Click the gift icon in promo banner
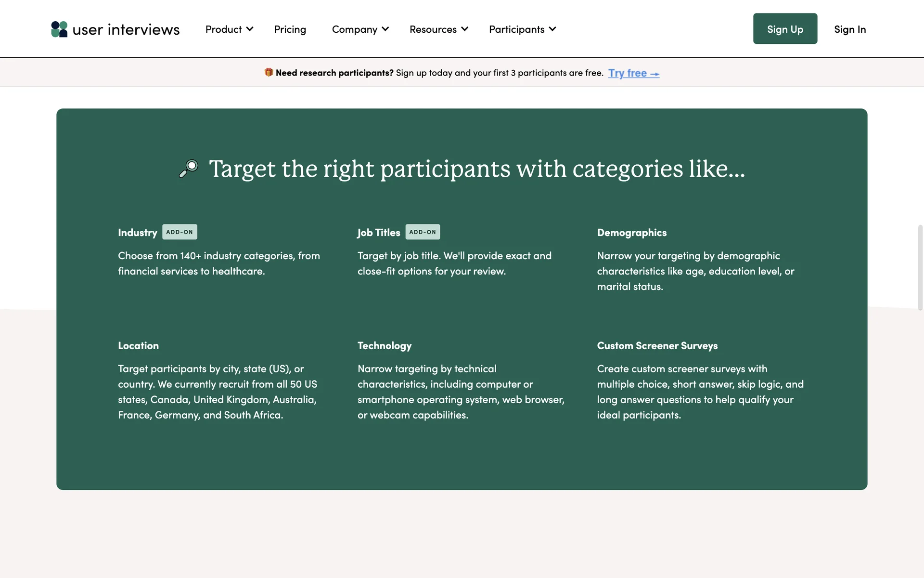This screenshot has height=578, width=924. pos(269,72)
